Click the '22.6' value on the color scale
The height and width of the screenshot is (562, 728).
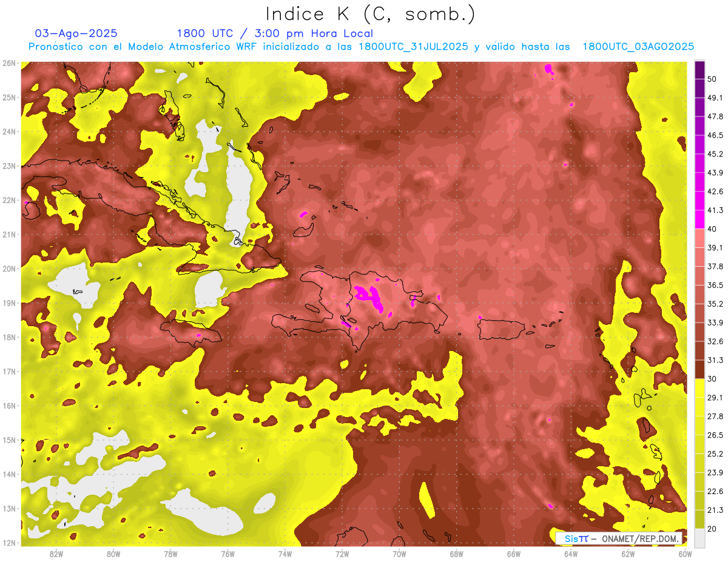pos(715,491)
